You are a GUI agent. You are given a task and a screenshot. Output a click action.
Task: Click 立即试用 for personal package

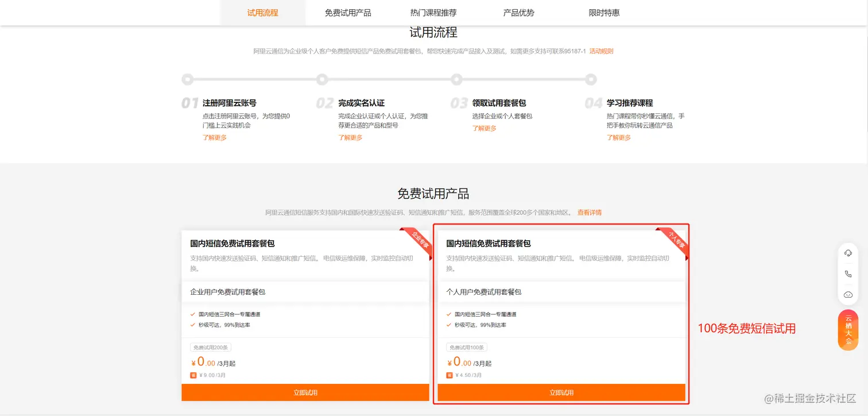point(561,392)
